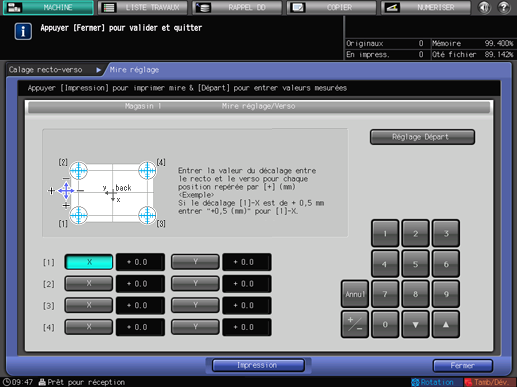This screenshot has width=517, height=387.
Task: Click the Tamb/Dév. status indicator
Action: tap(489, 382)
